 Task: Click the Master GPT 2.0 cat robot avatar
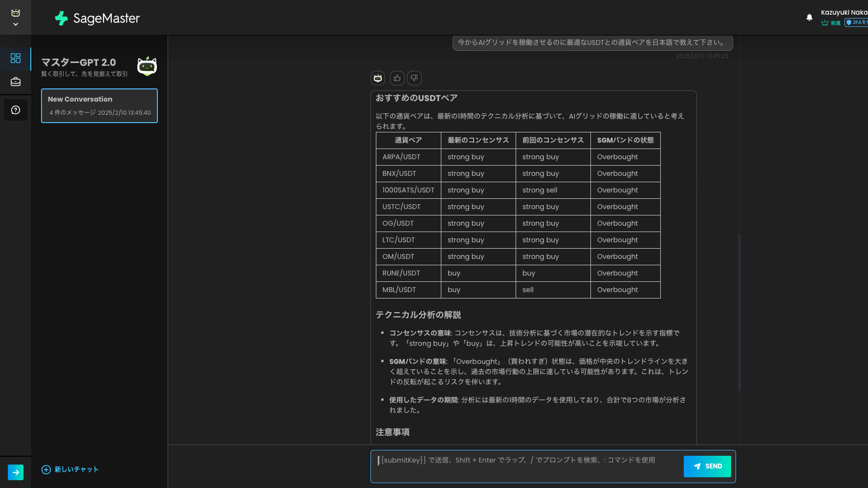pos(147,66)
